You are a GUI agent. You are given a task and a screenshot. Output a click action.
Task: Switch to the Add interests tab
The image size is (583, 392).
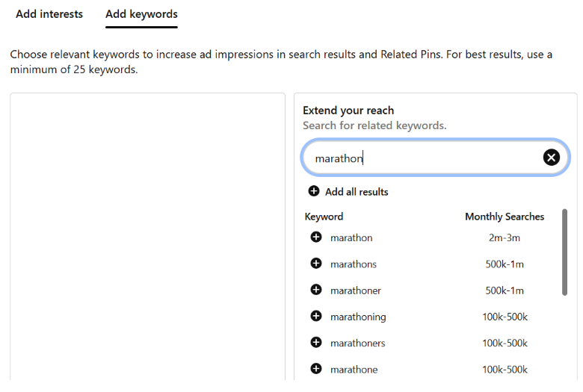pyautogui.click(x=49, y=14)
